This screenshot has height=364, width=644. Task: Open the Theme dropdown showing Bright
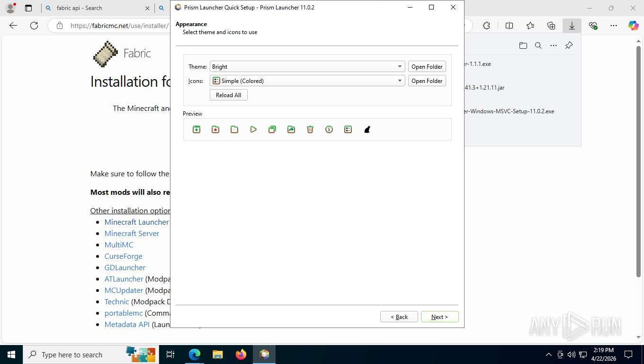pos(307,67)
